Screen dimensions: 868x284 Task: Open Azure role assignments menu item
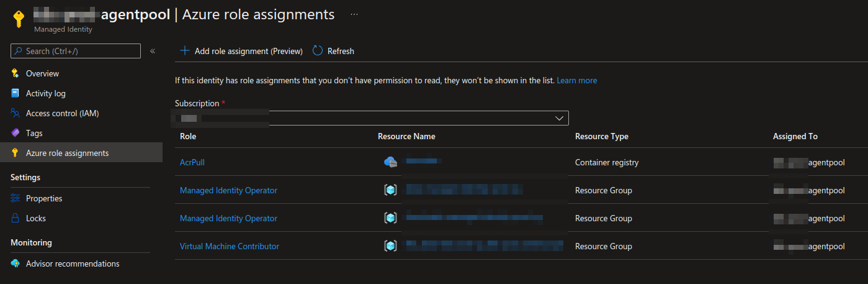point(67,153)
